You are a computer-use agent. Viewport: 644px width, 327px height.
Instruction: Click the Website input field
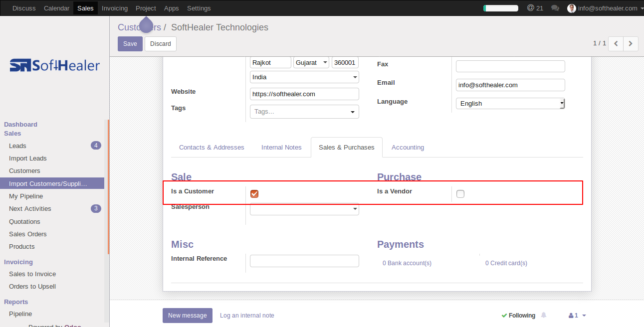pyautogui.click(x=304, y=94)
